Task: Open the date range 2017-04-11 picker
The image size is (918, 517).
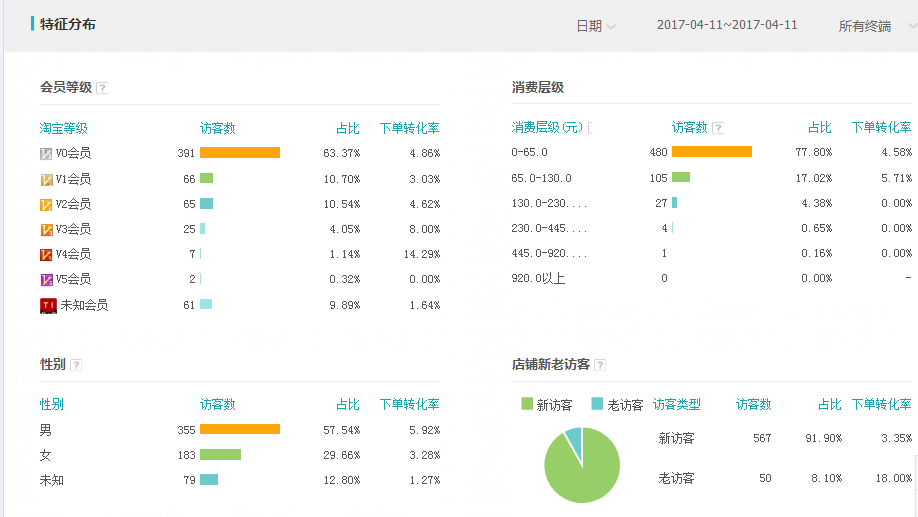Action: (x=727, y=25)
